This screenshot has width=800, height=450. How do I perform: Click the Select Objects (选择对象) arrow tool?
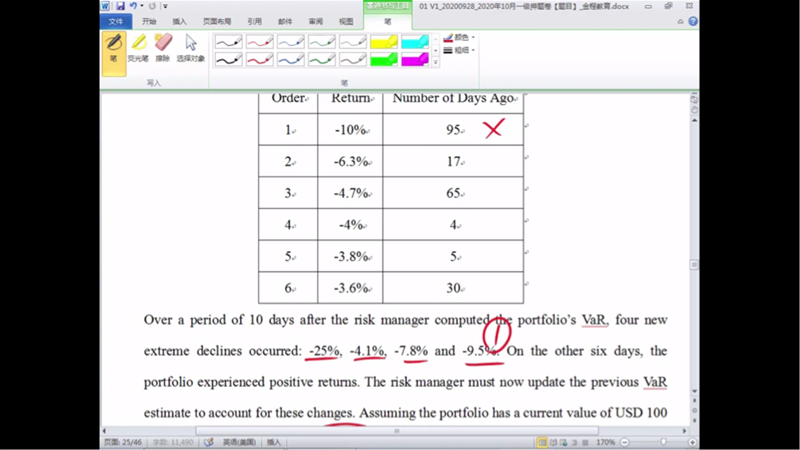[x=190, y=47]
